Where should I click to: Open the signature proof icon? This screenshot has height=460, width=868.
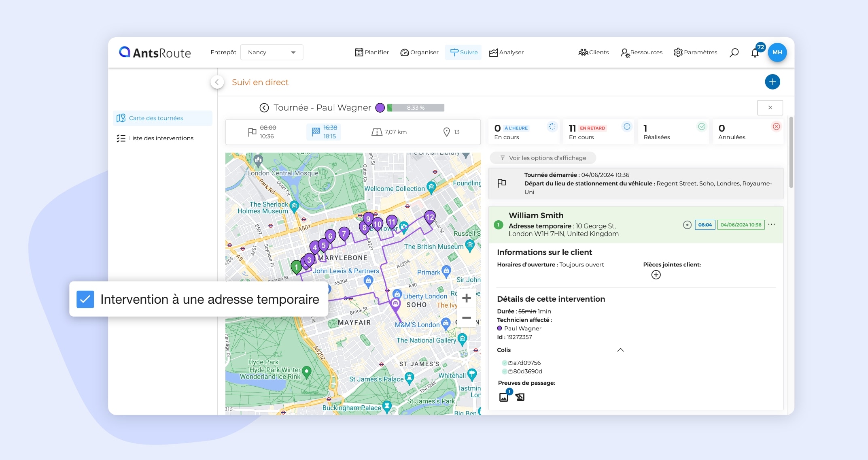520,397
